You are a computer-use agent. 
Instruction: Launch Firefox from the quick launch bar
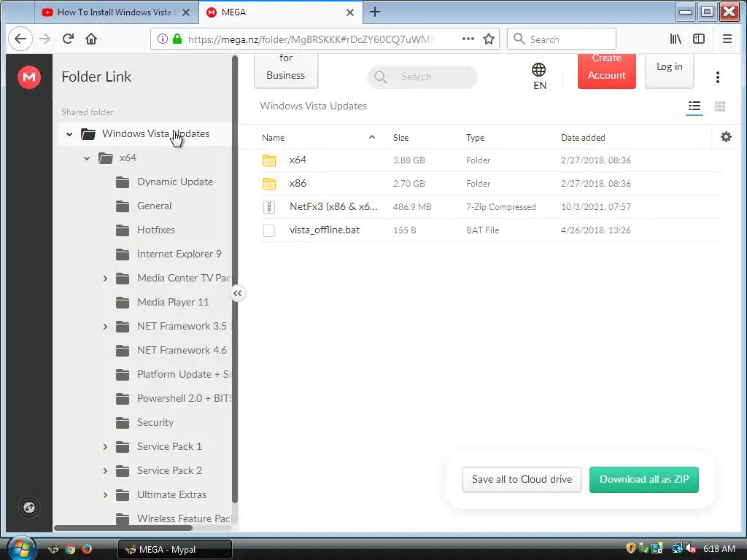pyautogui.click(x=86, y=549)
